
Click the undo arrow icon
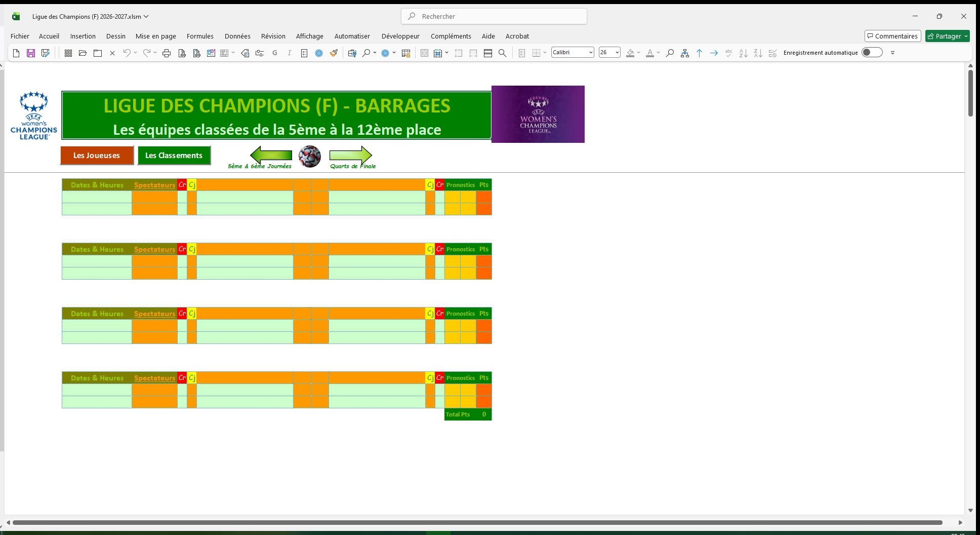click(x=127, y=53)
